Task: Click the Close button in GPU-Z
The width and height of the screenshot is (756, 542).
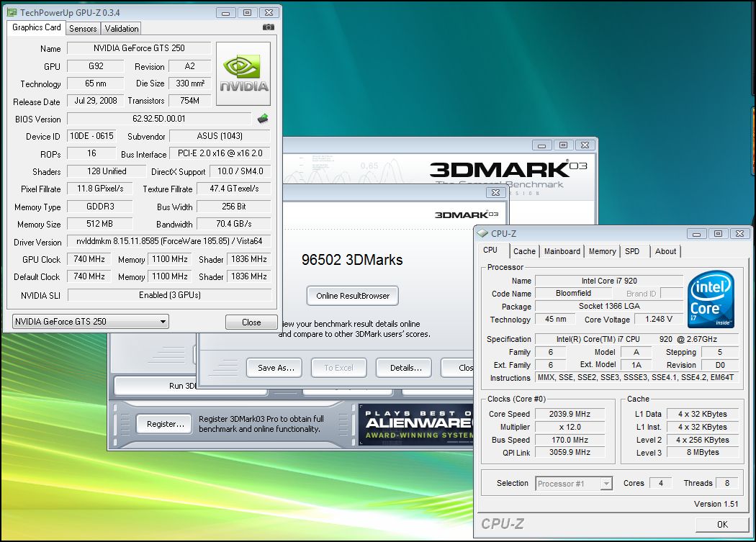Action: click(251, 322)
